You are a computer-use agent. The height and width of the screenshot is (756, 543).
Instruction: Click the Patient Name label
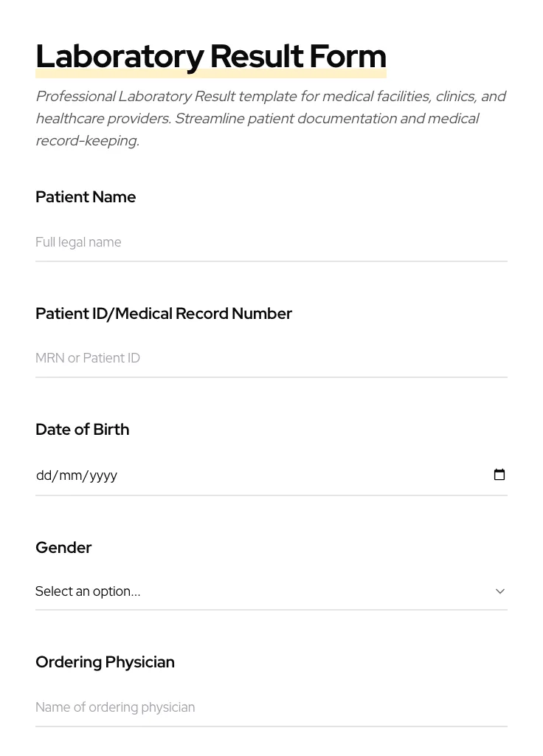(86, 197)
